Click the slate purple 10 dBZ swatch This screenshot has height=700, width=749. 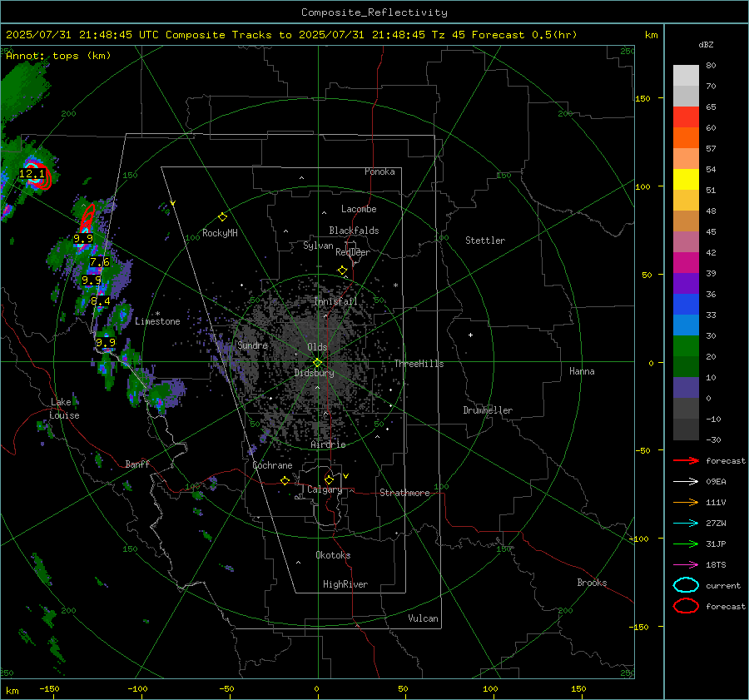click(686, 388)
